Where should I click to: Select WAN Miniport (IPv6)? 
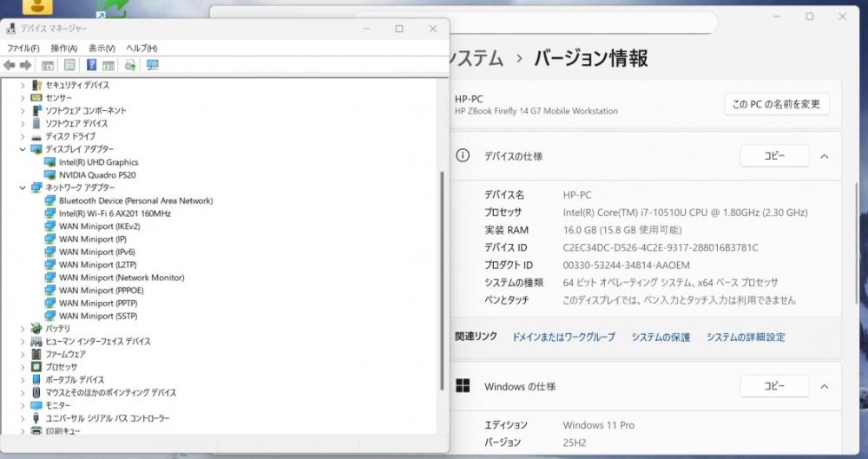(97, 252)
